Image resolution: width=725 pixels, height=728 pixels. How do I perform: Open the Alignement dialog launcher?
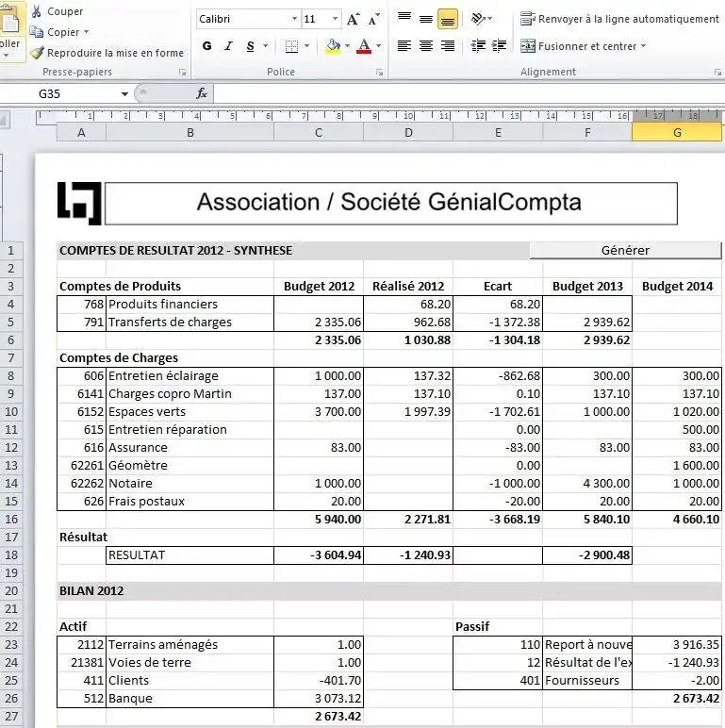[717, 73]
